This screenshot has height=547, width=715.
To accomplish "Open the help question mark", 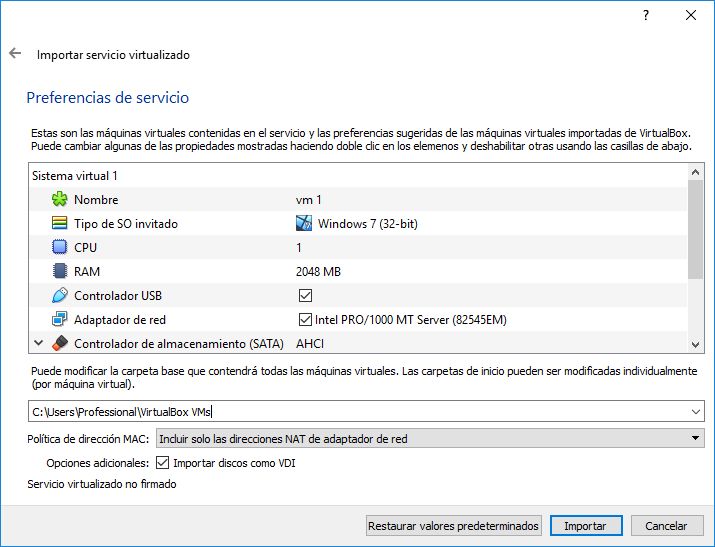I will (646, 15).
